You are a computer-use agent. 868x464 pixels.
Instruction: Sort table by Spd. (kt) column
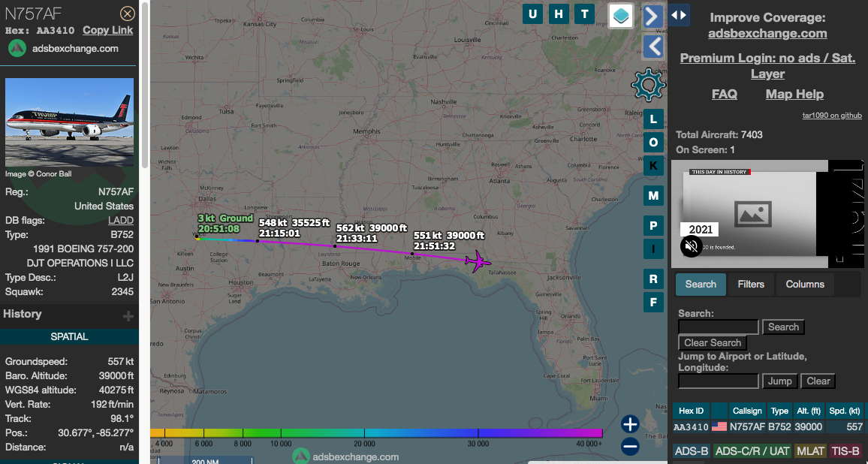pyautogui.click(x=844, y=411)
